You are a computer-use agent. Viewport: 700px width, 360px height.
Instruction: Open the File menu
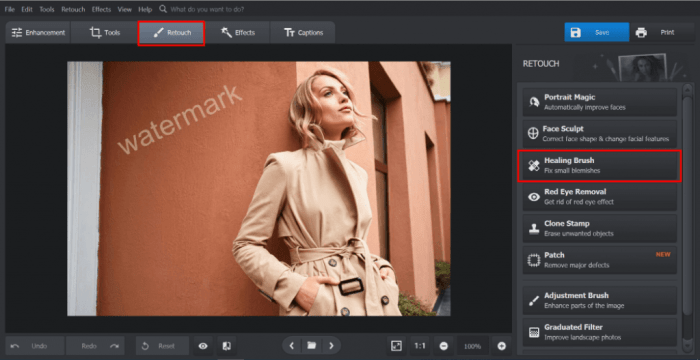[9, 9]
